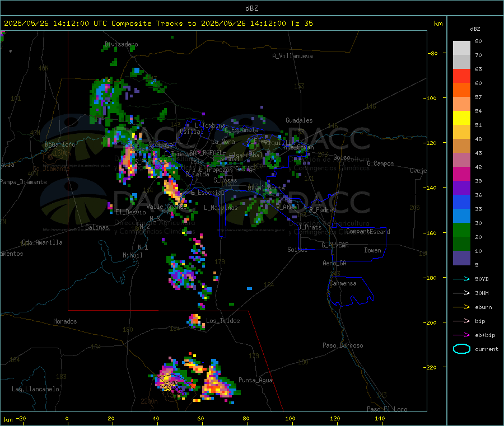Image resolution: width=504 pixels, height=426 pixels.
Task: Click the Paso_El_Loro map label
Action: click(x=387, y=409)
